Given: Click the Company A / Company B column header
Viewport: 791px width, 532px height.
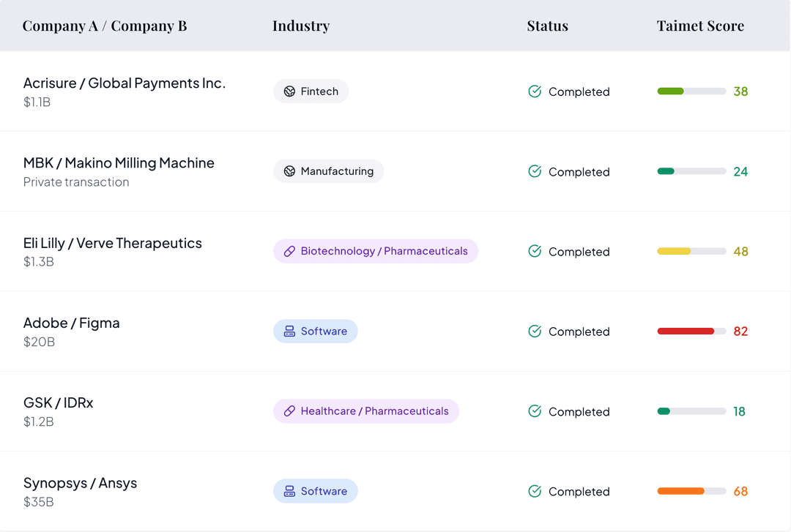Looking at the screenshot, I should point(104,25).
